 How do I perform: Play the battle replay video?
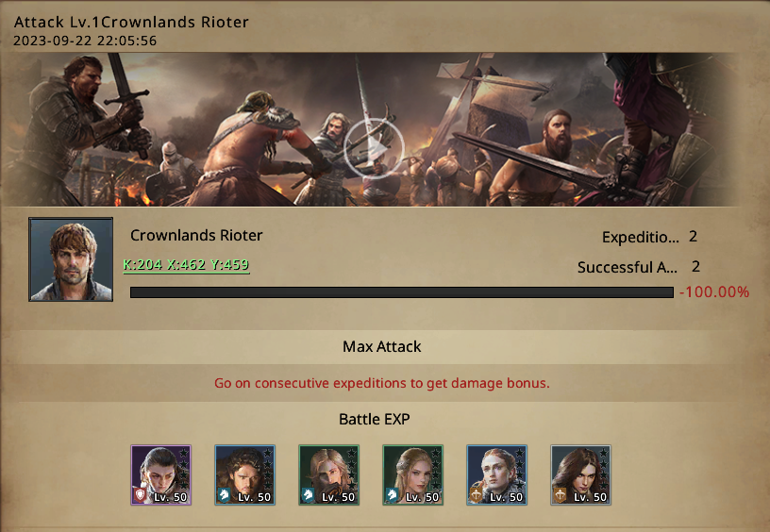[x=374, y=148]
